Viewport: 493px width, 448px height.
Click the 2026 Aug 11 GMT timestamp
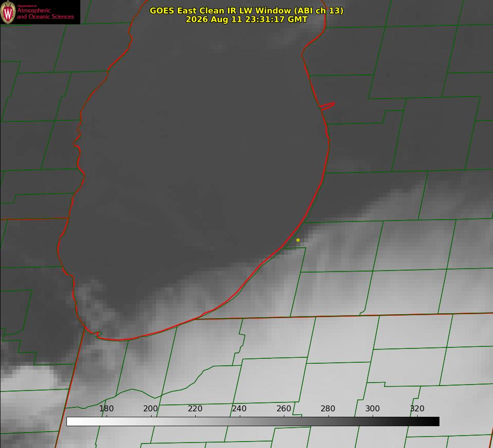click(x=246, y=19)
